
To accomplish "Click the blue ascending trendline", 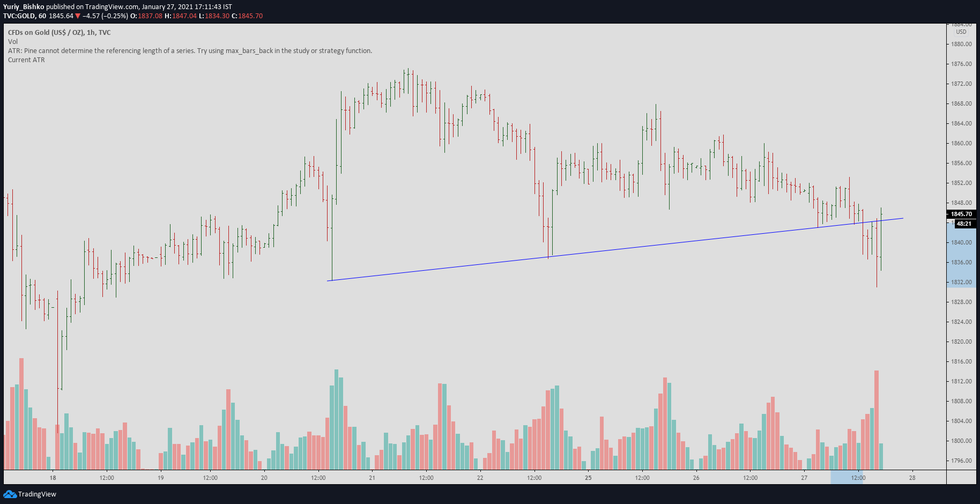I will point(615,249).
